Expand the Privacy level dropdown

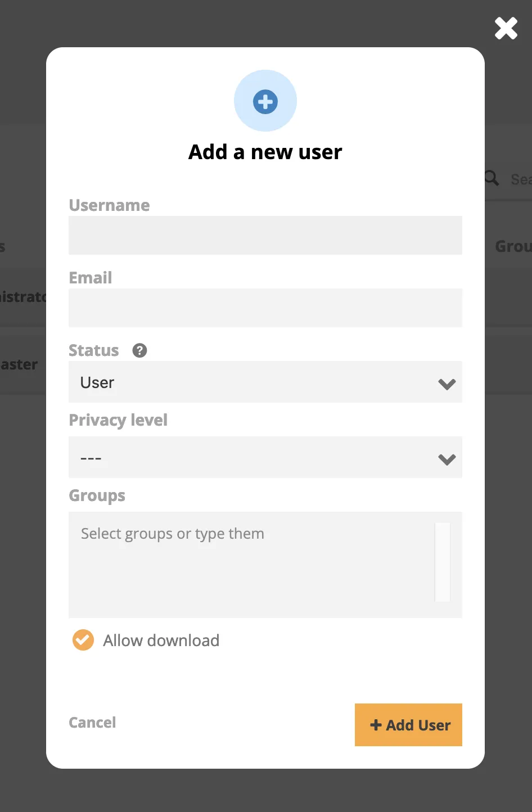pos(265,457)
